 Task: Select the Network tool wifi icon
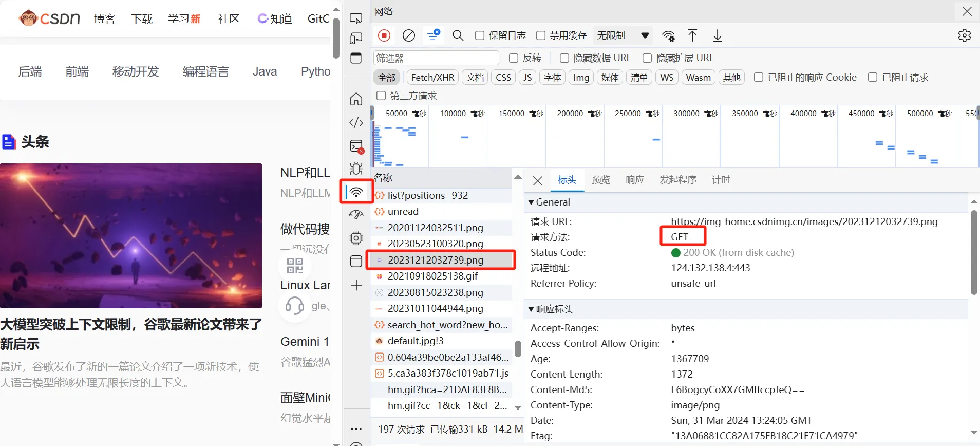pos(356,192)
